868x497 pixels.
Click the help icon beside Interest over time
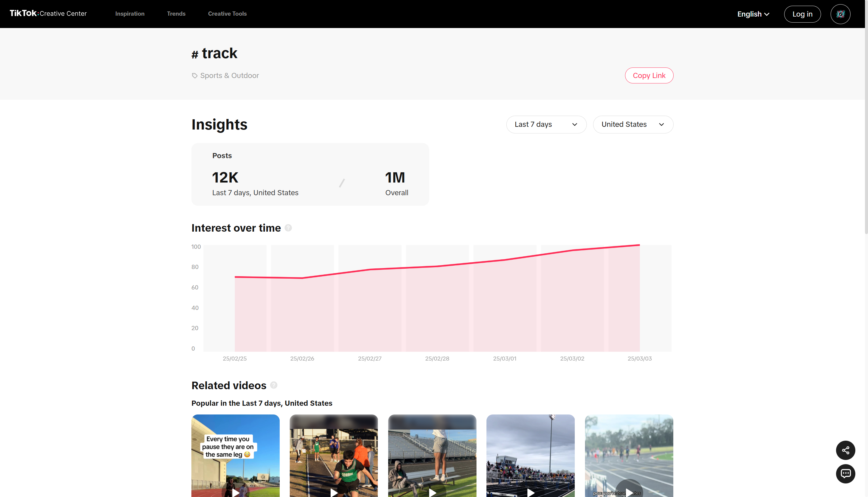click(x=288, y=228)
